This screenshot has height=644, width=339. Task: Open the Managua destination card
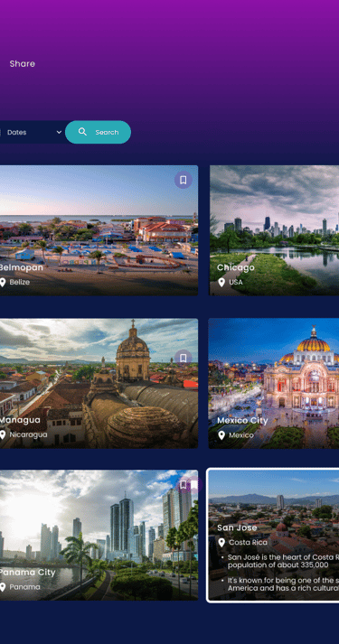tap(99, 383)
